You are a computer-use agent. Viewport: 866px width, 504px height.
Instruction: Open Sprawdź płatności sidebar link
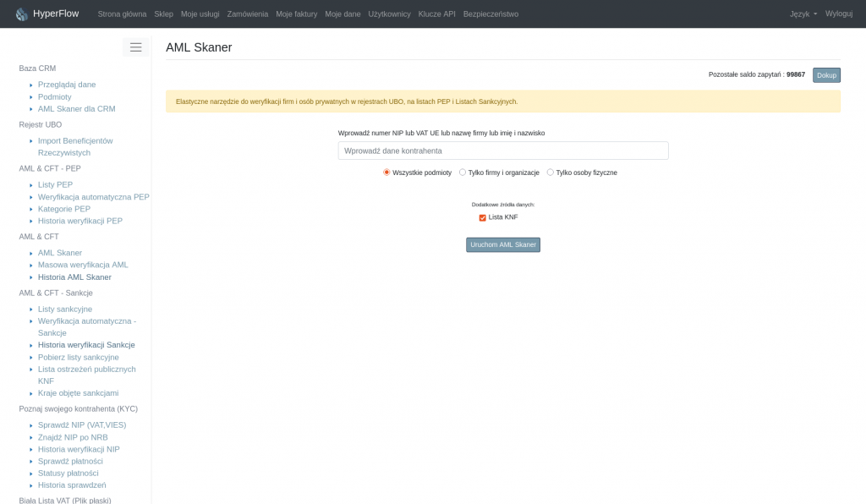pyautogui.click(x=70, y=462)
